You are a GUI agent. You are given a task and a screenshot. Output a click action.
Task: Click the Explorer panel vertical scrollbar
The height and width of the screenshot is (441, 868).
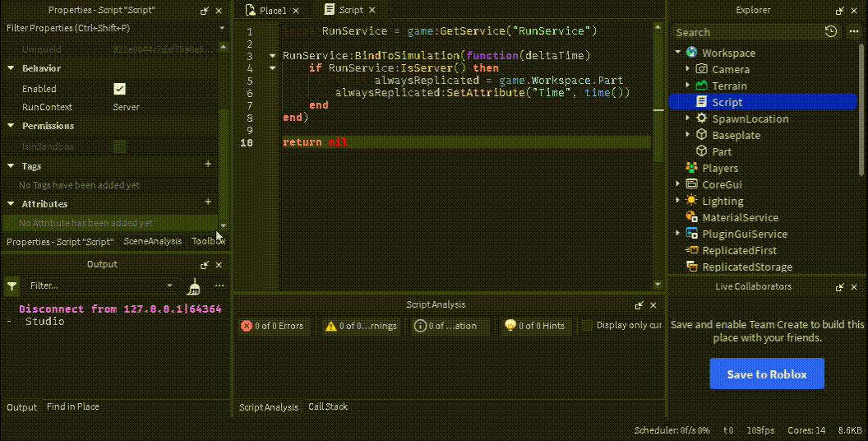tap(861, 111)
